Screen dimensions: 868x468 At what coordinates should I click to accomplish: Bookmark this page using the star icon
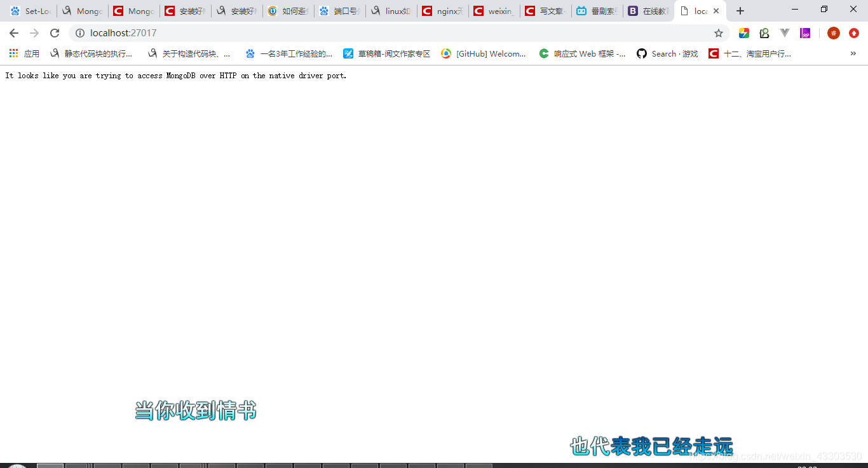tap(718, 33)
